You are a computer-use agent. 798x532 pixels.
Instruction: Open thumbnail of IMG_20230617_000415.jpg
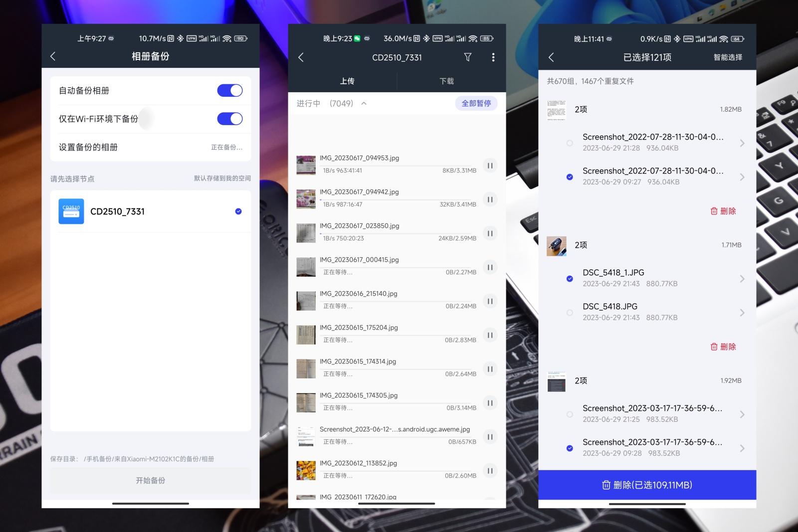[x=306, y=267]
